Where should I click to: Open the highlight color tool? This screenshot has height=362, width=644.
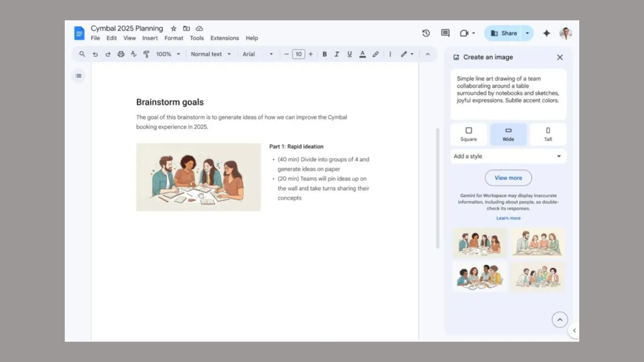coord(376,54)
